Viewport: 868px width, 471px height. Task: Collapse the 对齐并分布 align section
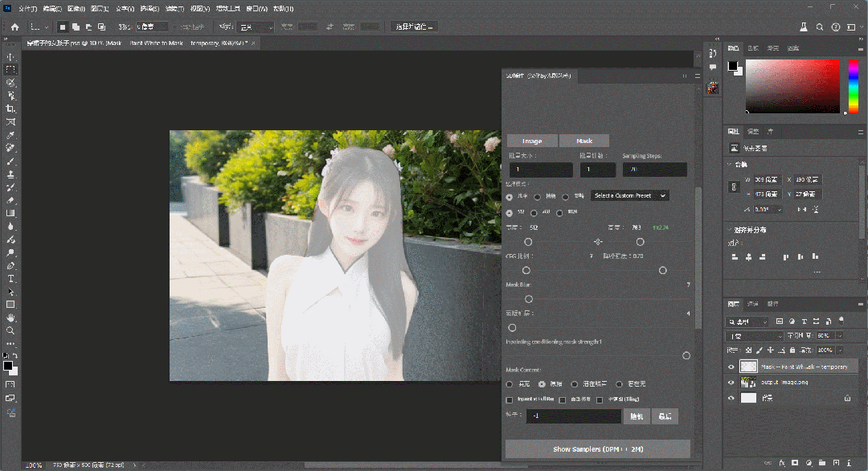click(x=729, y=230)
